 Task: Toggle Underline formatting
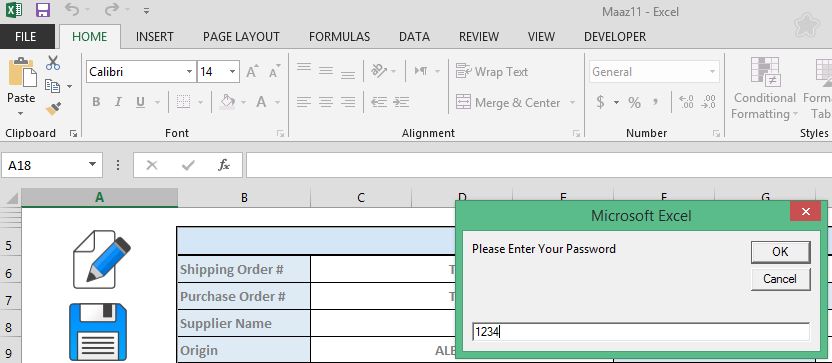[x=140, y=102]
